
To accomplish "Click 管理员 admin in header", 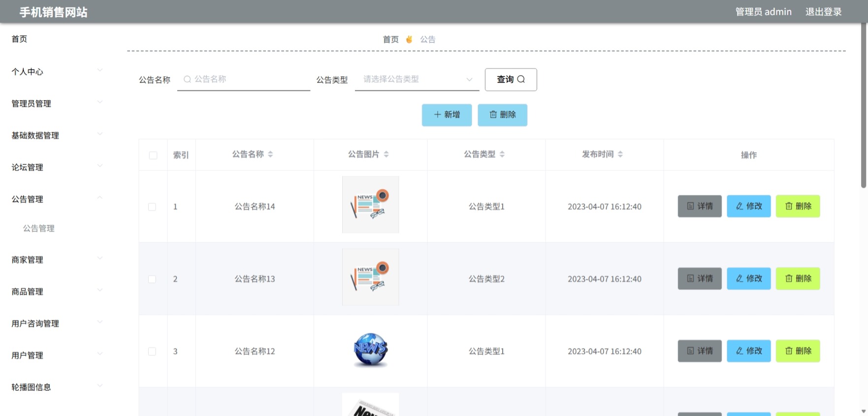I will (x=764, y=12).
